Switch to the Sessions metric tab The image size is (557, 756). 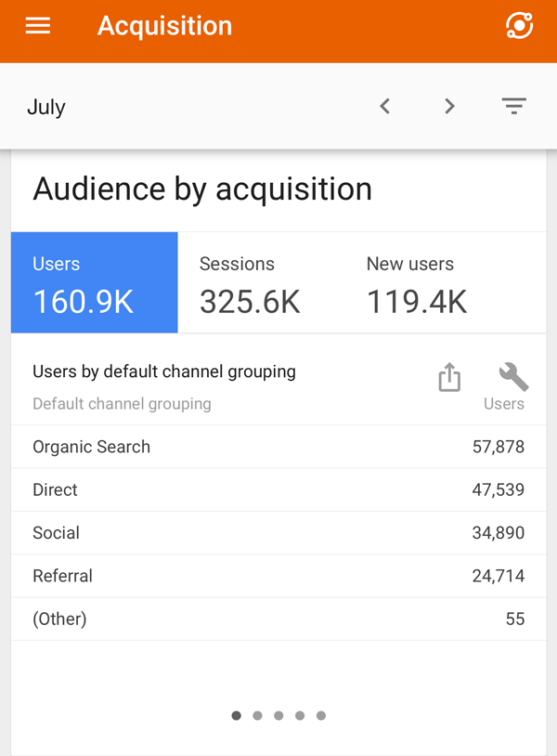[261, 282]
